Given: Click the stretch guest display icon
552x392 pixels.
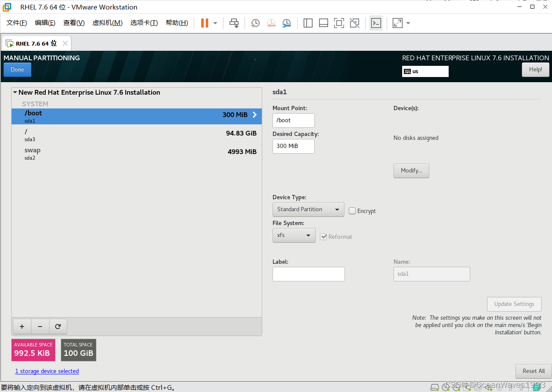Looking at the screenshot, I should [x=397, y=23].
